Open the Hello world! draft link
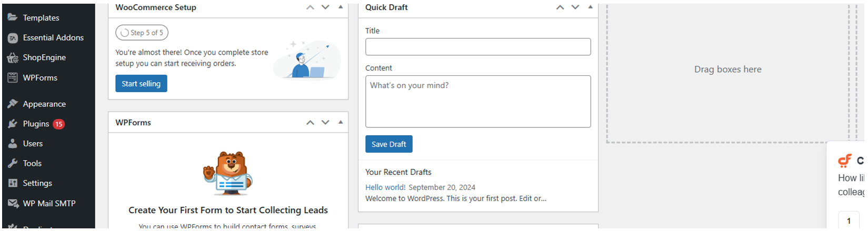 click(385, 187)
